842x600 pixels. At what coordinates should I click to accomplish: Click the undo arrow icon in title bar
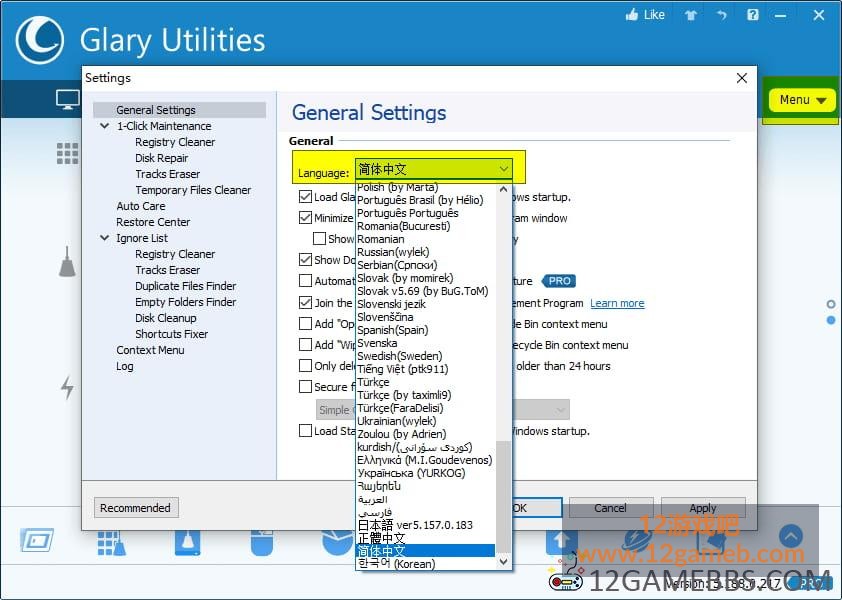click(x=722, y=15)
